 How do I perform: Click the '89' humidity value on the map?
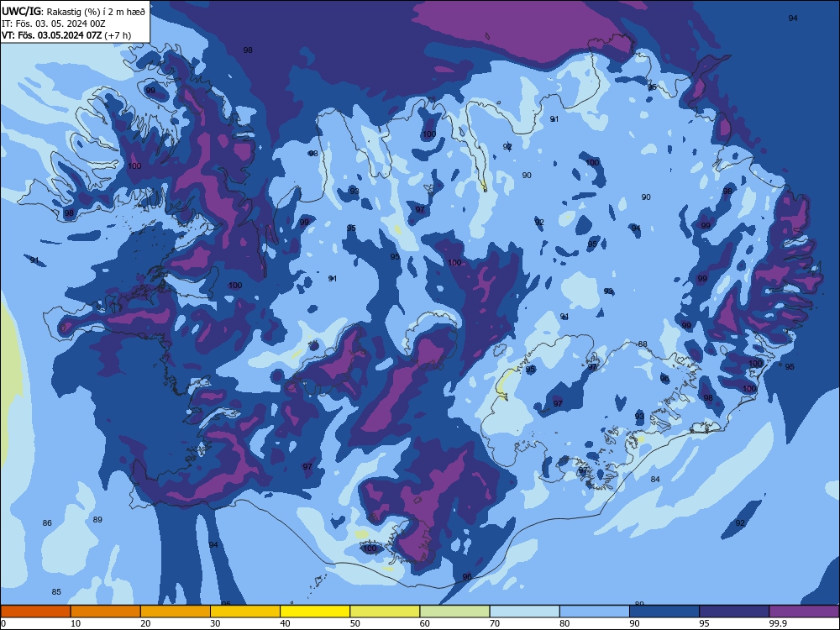click(x=97, y=520)
